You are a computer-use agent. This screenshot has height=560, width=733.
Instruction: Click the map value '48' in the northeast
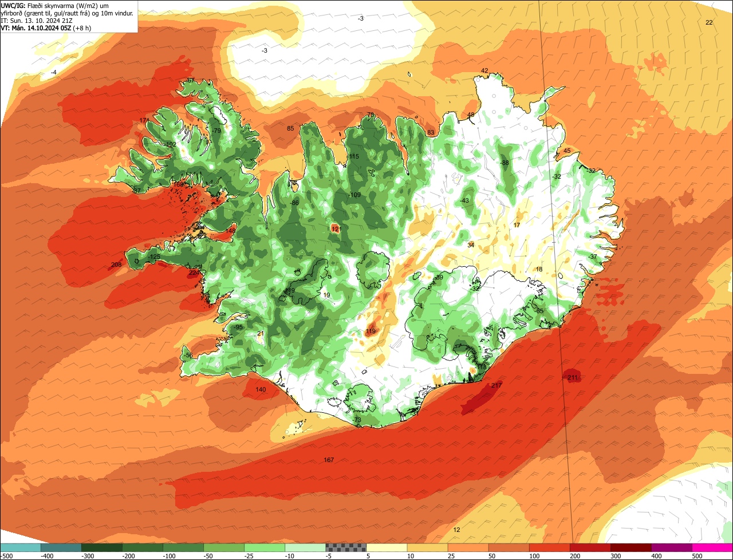tap(471, 115)
